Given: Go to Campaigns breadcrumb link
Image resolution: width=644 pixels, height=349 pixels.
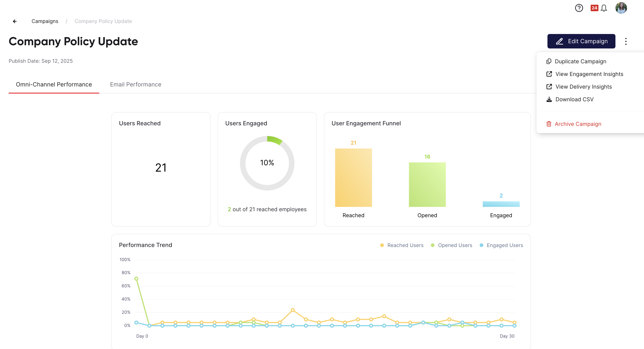Looking at the screenshot, I should pyautogui.click(x=45, y=21).
